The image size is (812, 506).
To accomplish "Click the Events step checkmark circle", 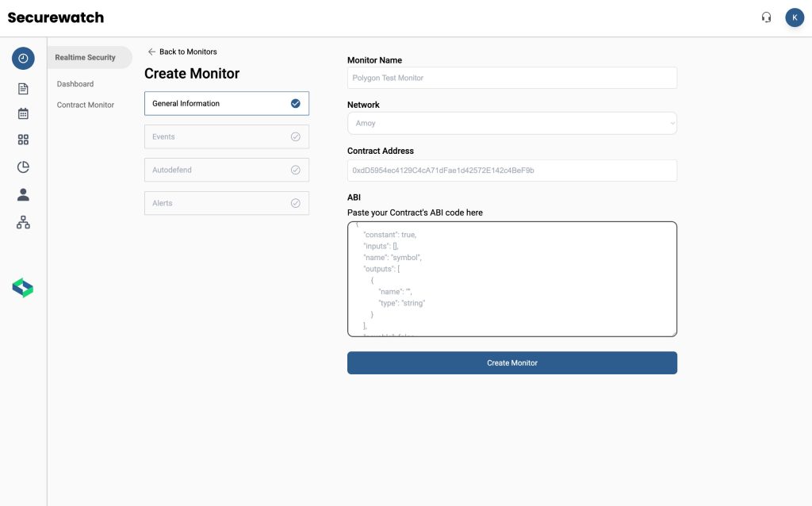I will coord(295,136).
